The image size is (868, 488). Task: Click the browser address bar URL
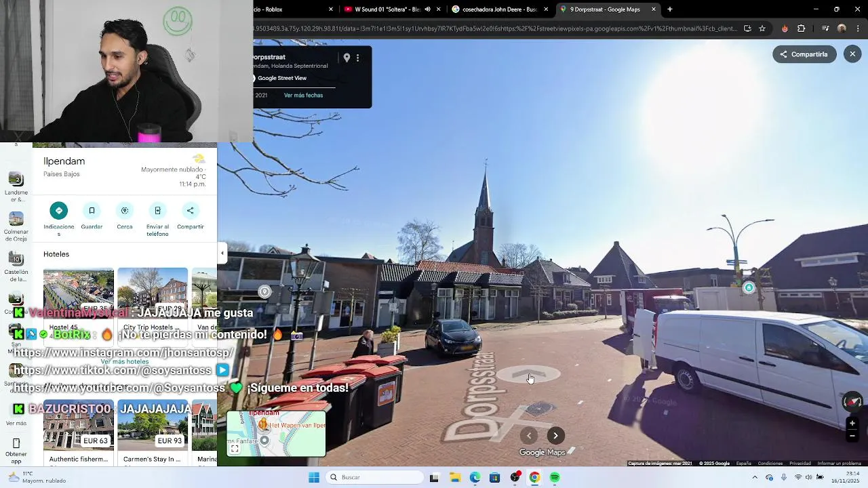[x=495, y=28]
